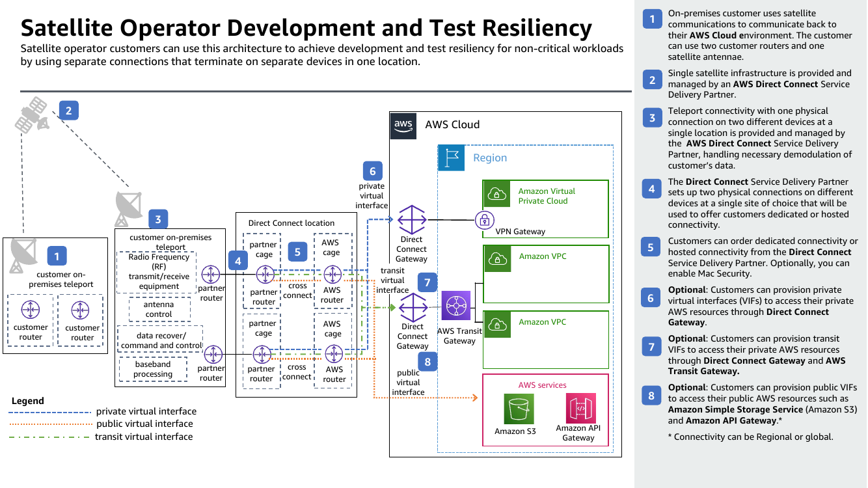The height and width of the screenshot is (488, 868).
Task: Click the "Direct Connect location" label
Action: point(292,223)
